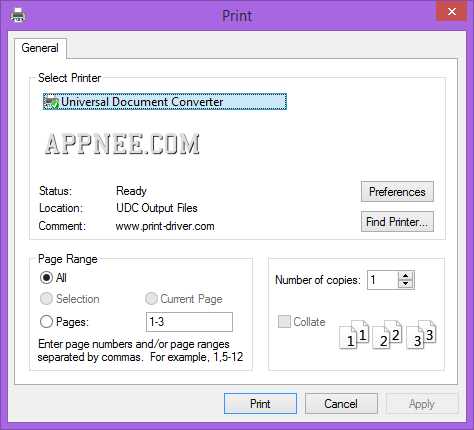Click the Print button
The image size is (474, 430).
coord(260,404)
